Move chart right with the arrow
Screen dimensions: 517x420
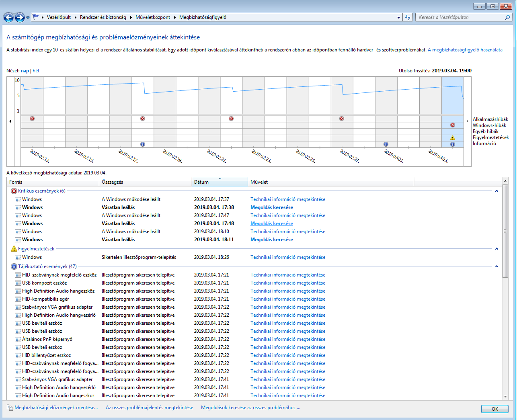pos(467,121)
